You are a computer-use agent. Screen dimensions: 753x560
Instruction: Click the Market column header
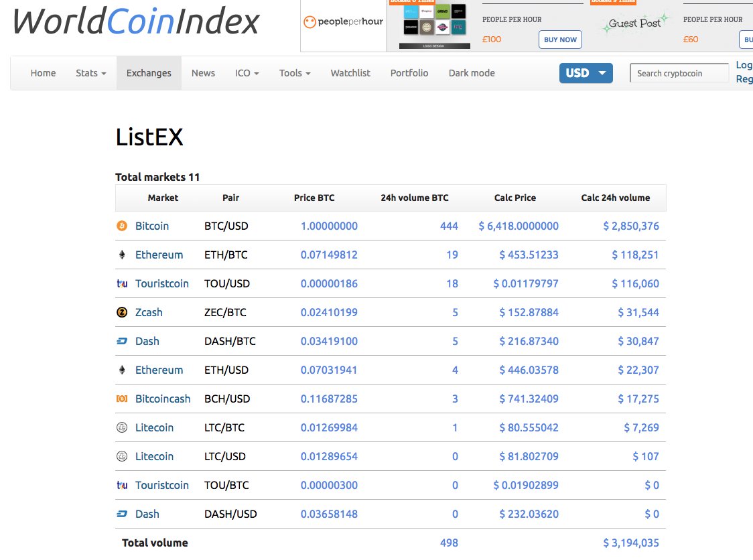pyautogui.click(x=163, y=198)
